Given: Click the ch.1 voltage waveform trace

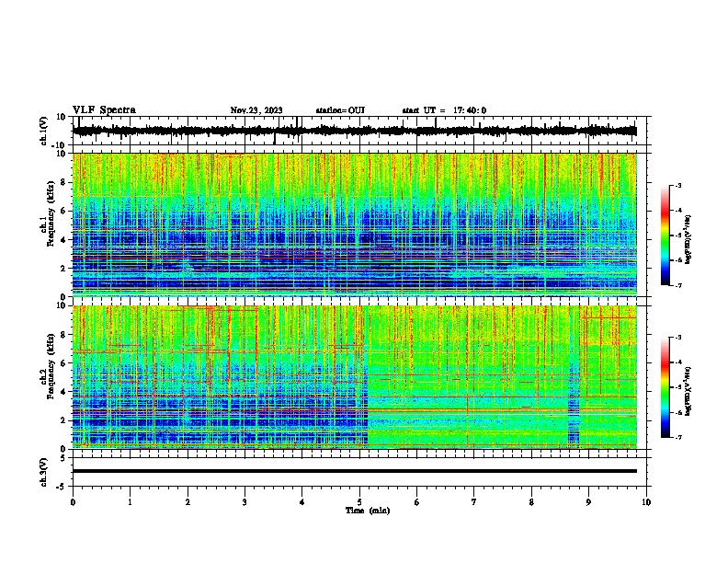Looking at the screenshot, I should click(x=354, y=131).
